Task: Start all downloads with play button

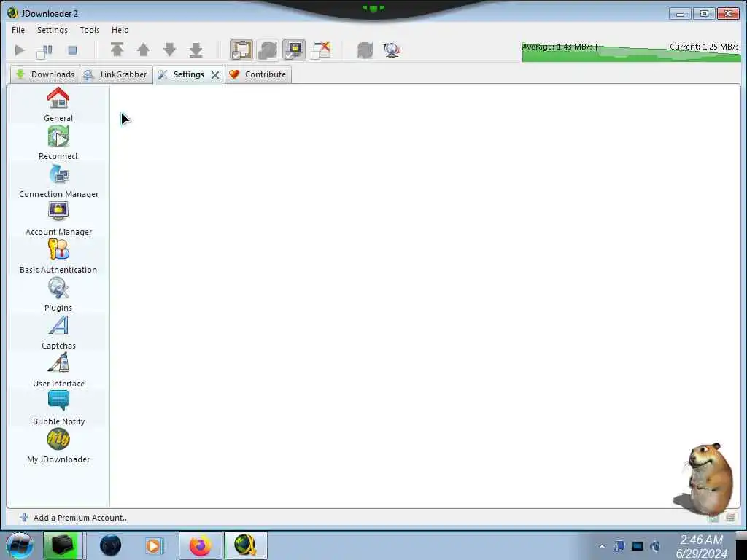Action: click(20, 50)
